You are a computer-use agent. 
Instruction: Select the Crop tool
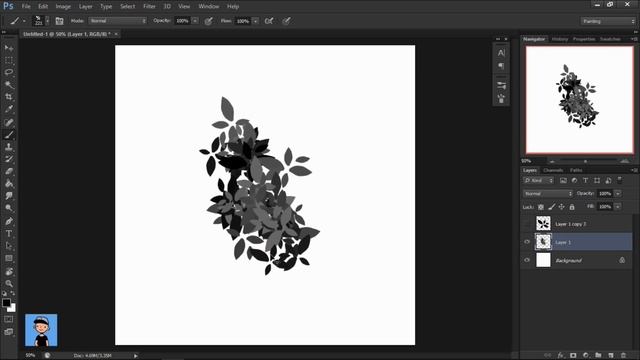[x=9, y=97]
